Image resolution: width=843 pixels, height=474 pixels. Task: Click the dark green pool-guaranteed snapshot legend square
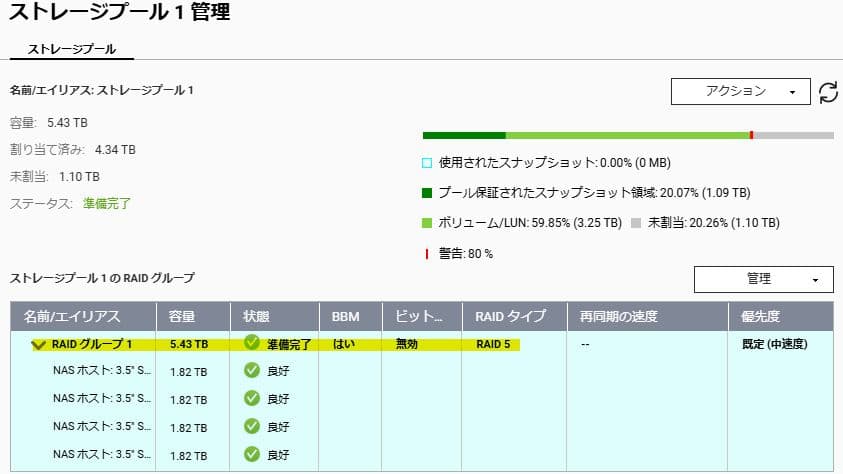[427, 192]
